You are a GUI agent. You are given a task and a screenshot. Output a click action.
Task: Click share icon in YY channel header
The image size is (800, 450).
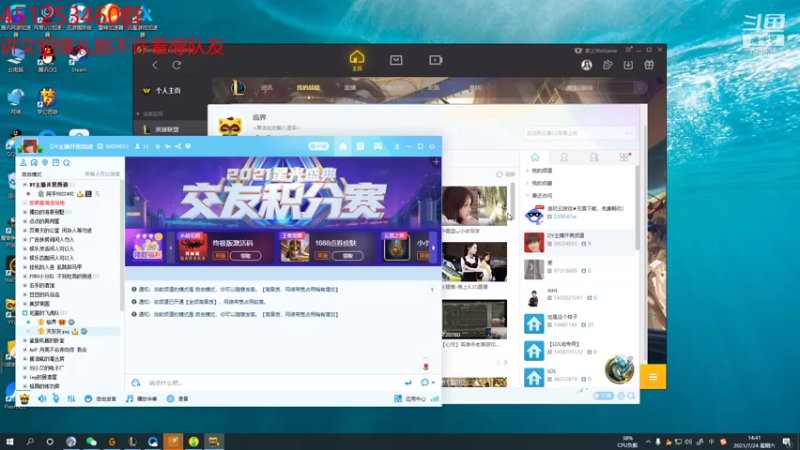point(178,146)
